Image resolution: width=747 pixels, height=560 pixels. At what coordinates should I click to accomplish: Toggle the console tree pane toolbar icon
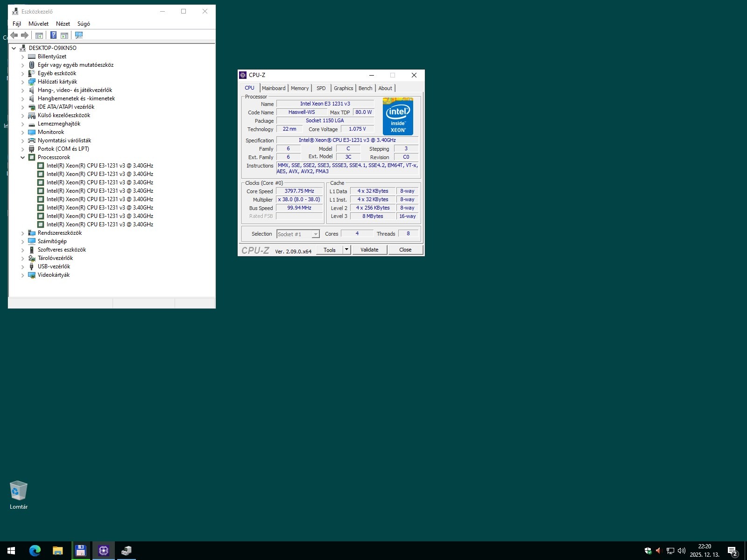click(39, 35)
